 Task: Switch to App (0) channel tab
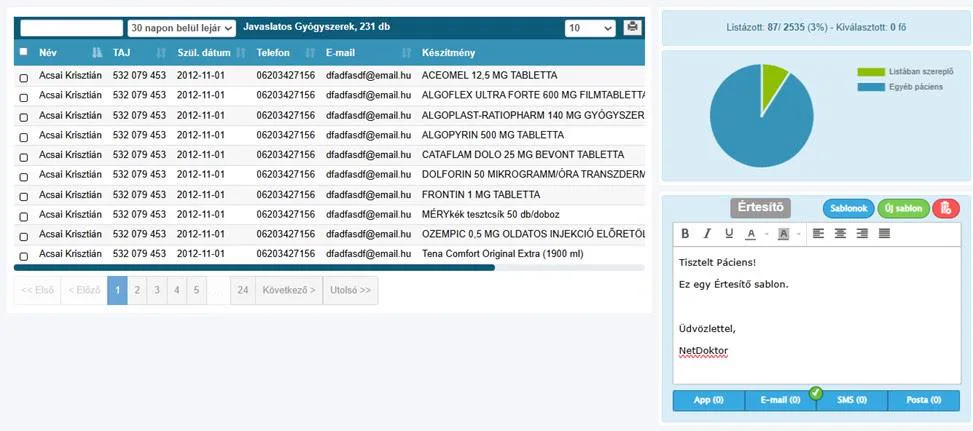pos(709,400)
